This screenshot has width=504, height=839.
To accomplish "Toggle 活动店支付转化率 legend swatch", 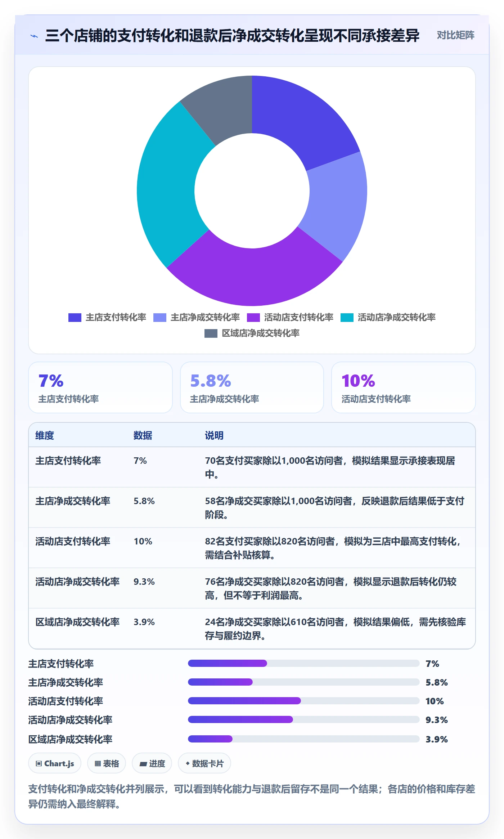I will click(253, 318).
